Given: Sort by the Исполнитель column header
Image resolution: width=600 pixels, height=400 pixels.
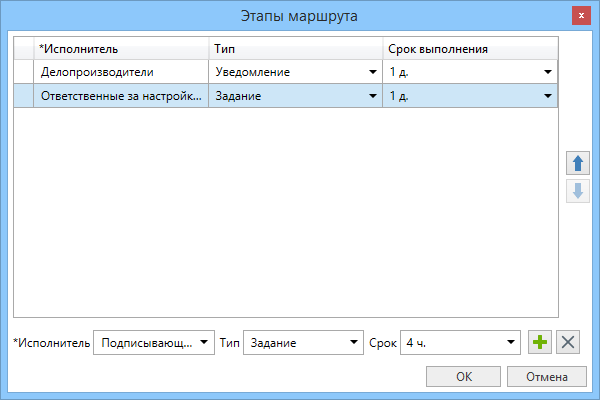Looking at the screenshot, I should click(120, 49).
